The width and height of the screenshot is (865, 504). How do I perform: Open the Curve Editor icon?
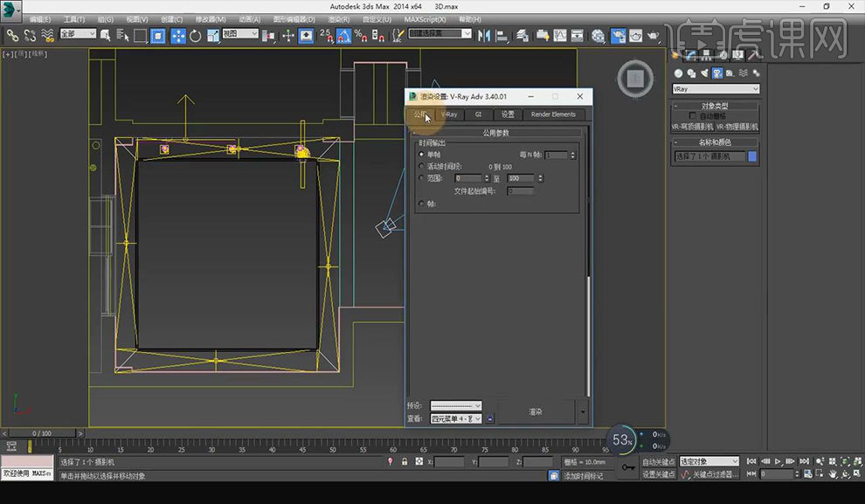(560, 36)
